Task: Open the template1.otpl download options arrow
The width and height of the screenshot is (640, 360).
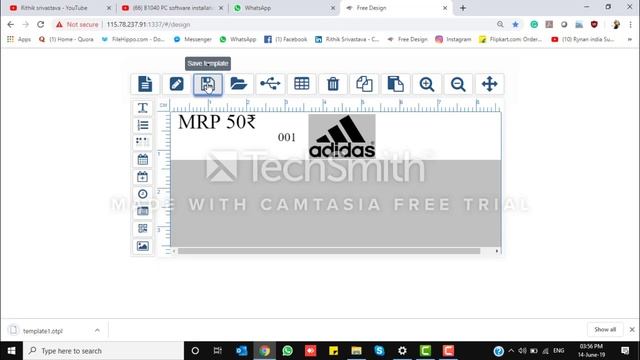Action: (97, 330)
